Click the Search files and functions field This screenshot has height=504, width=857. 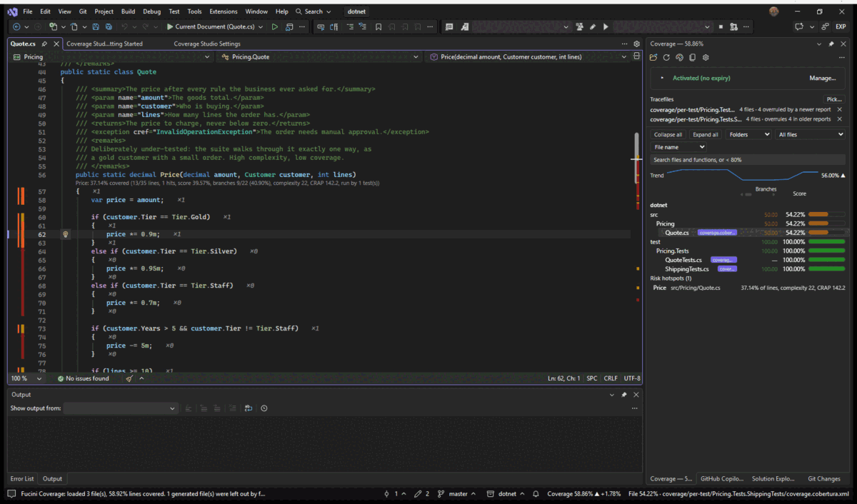pyautogui.click(x=748, y=160)
